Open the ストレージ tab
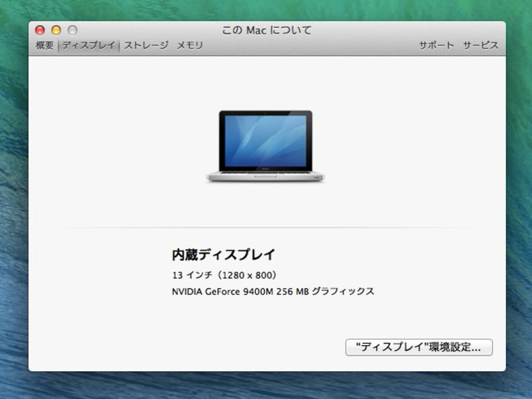Image resolution: width=532 pixels, height=399 pixels. 146,45
